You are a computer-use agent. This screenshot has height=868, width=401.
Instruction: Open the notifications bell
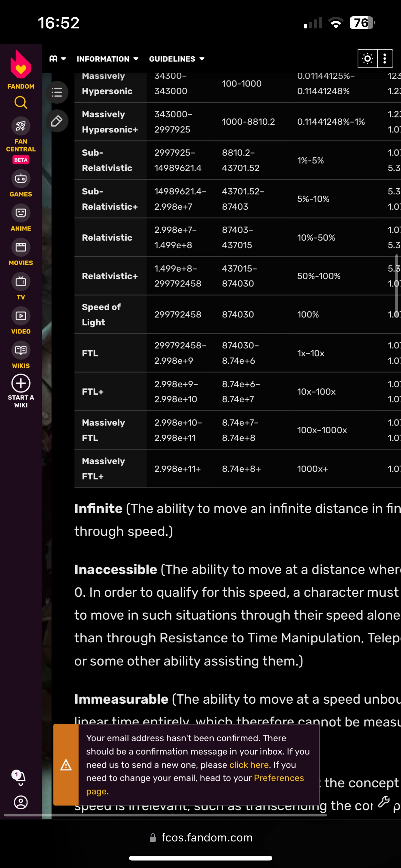click(20, 778)
